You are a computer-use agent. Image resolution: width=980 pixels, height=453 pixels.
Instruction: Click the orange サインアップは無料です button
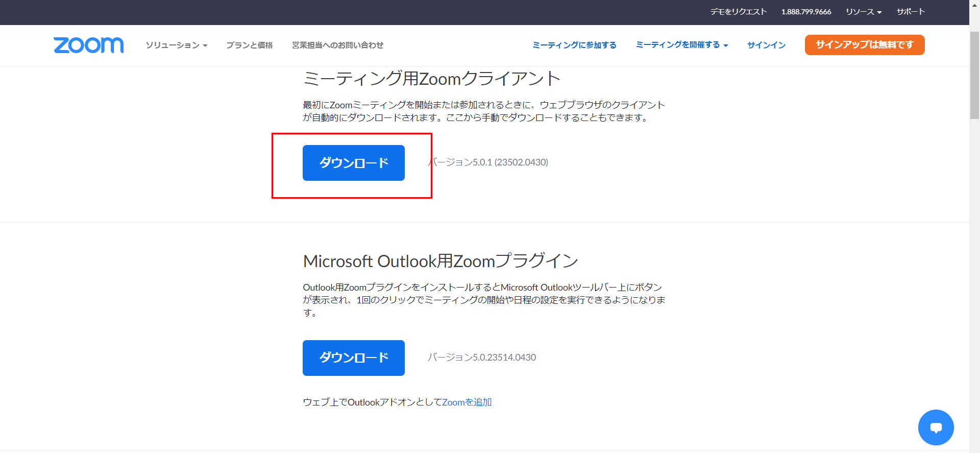865,45
